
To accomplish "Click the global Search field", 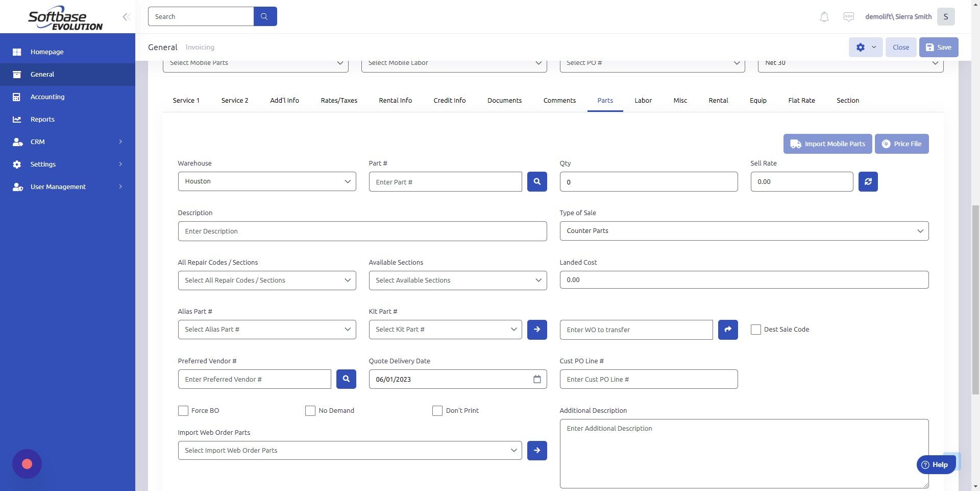I will [x=201, y=16].
